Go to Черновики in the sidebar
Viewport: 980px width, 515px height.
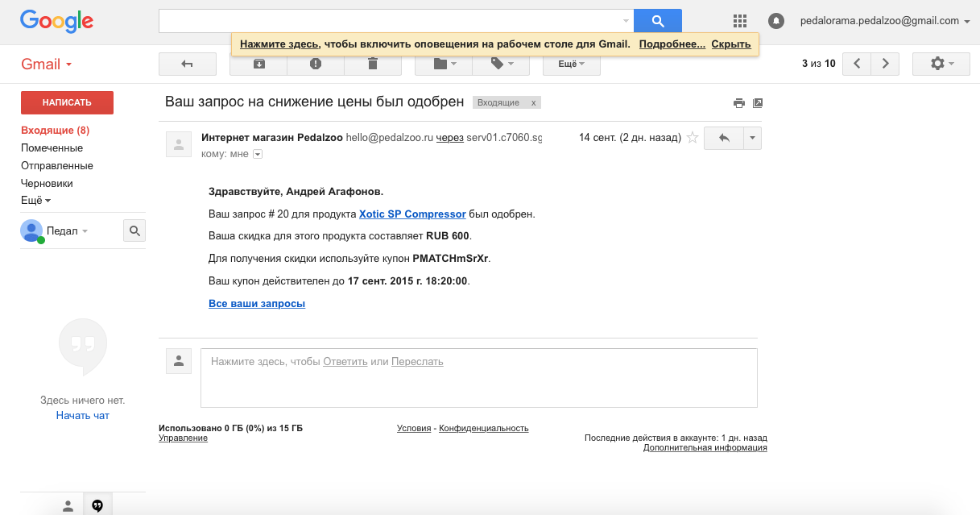pyautogui.click(x=47, y=184)
